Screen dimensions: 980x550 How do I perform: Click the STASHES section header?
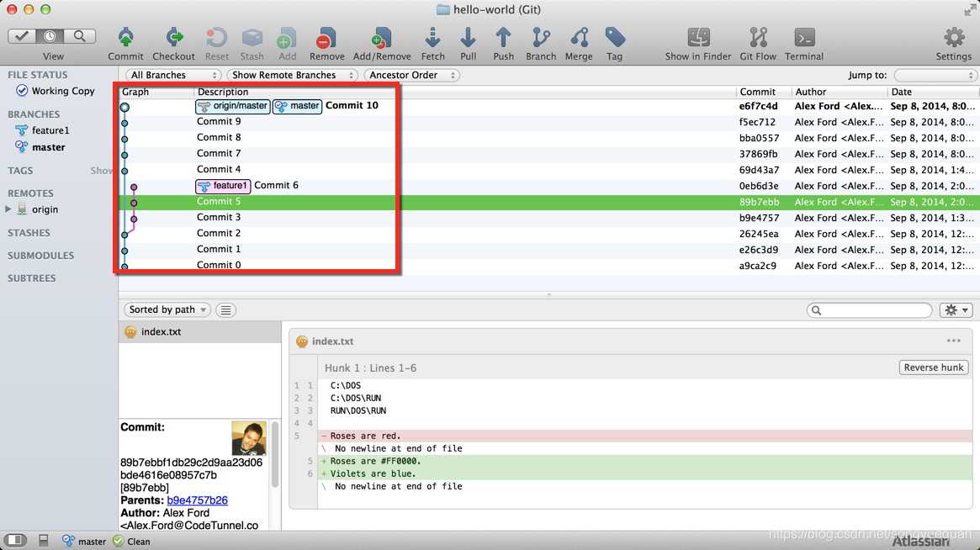(x=29, y=232)
